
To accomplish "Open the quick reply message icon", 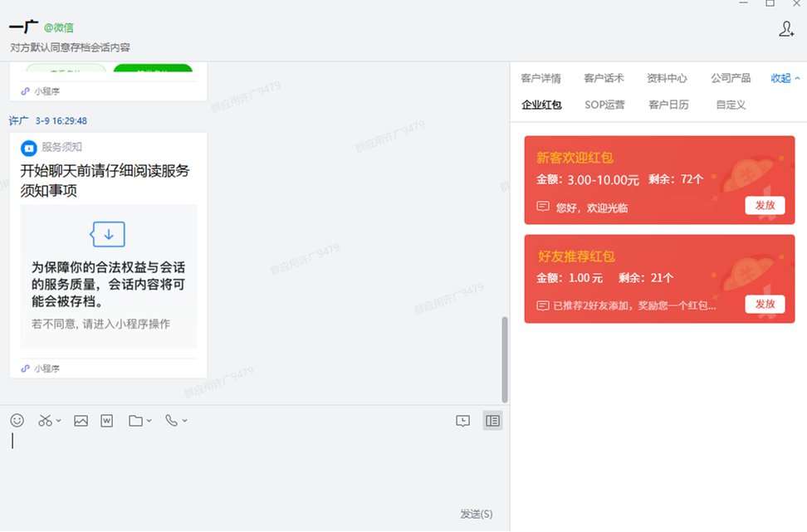I will (x=462, y=421).
